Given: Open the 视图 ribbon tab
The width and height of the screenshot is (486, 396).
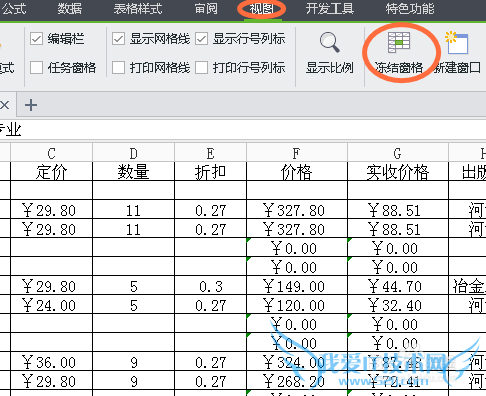Looking at the screenshot, I should tap(262, 9).
